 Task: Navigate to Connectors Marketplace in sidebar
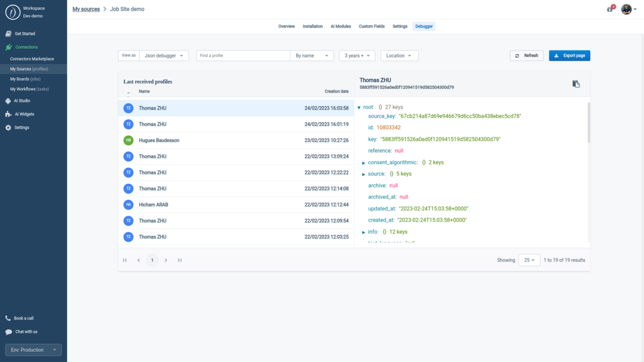point(32,59)
